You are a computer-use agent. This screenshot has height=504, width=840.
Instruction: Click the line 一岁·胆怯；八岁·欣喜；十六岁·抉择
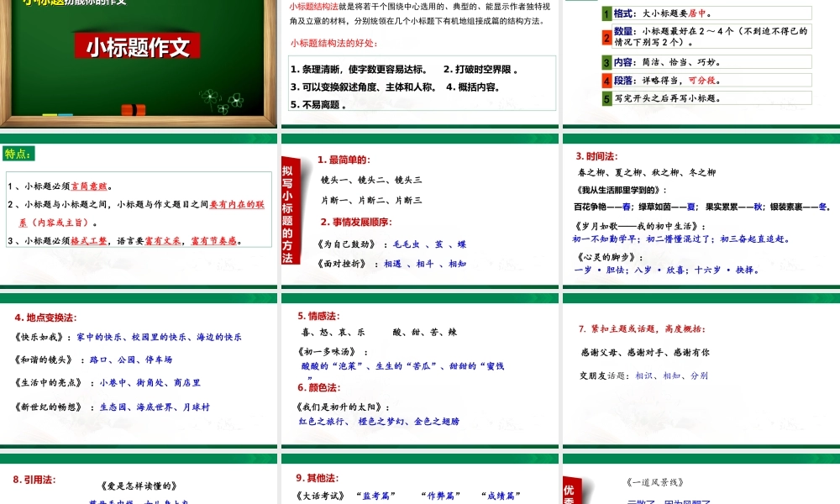tap(666, 270)
